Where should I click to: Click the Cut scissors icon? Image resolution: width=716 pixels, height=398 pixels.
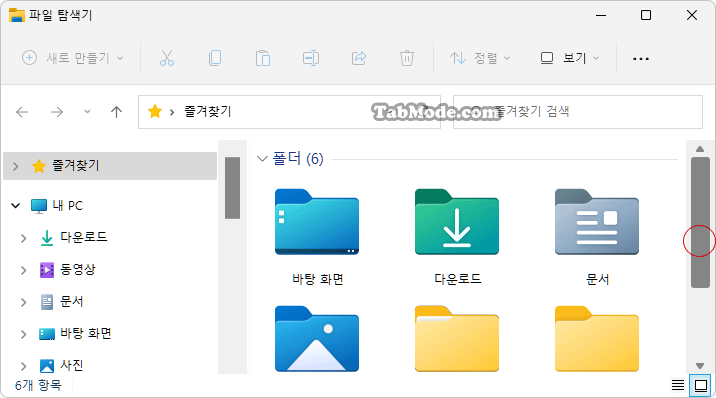pyautogui.click(x=167, y=58)
